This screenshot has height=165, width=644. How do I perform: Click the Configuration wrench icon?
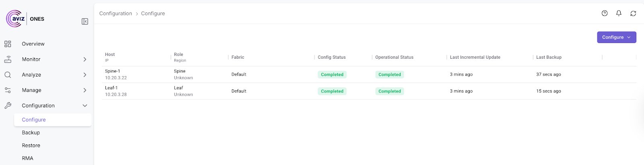pos(8,105)
